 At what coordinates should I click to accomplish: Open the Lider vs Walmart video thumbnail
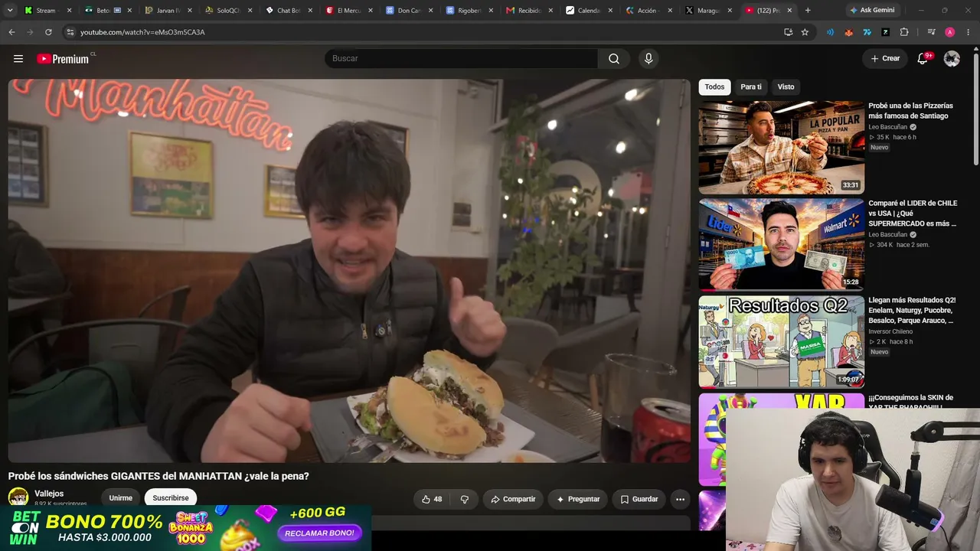click(781, 245)
